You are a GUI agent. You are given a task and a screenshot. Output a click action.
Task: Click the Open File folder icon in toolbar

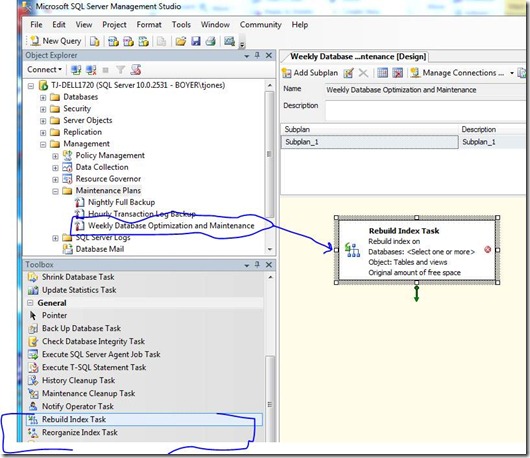tap(181, 42)
